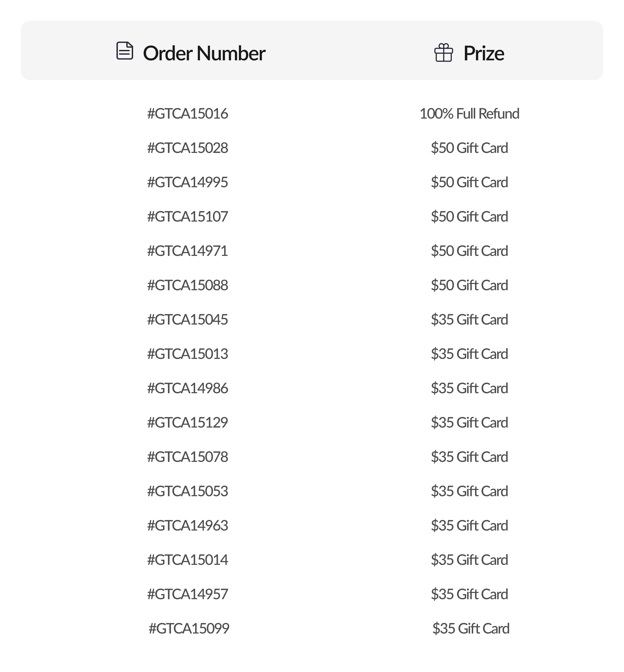This screenshot has height=672, width=624.
Task: Click the $50 Gift Card for #GTCA15088
Action: (x=469, y=285)
